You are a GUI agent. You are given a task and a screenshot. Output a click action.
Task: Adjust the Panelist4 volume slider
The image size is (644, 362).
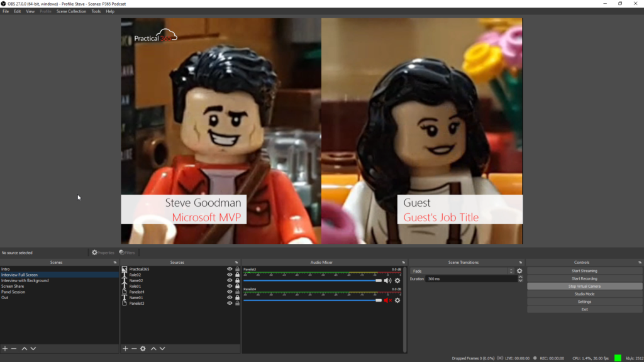313,300
